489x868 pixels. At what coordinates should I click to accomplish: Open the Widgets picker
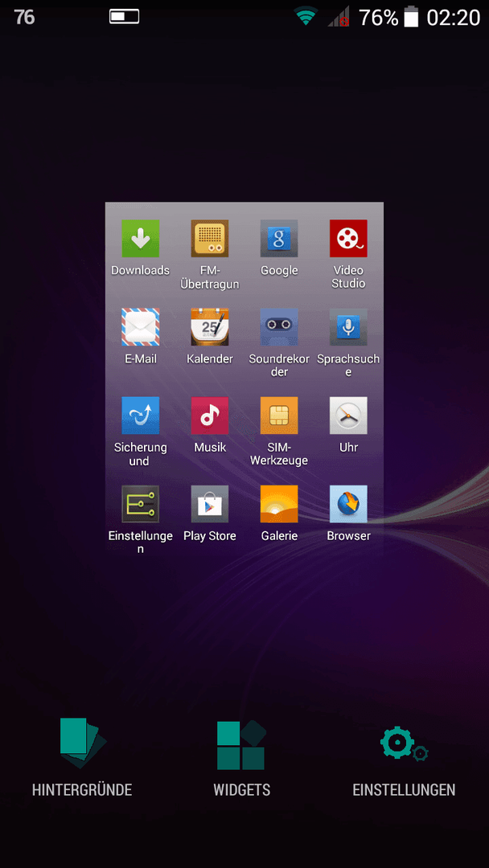click(241, 757)
